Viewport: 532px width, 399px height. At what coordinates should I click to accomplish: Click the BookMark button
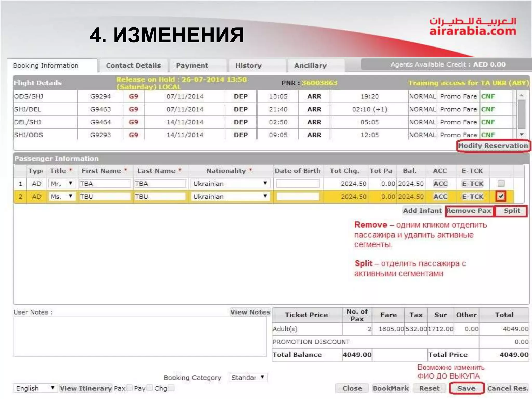pos(390,388)
